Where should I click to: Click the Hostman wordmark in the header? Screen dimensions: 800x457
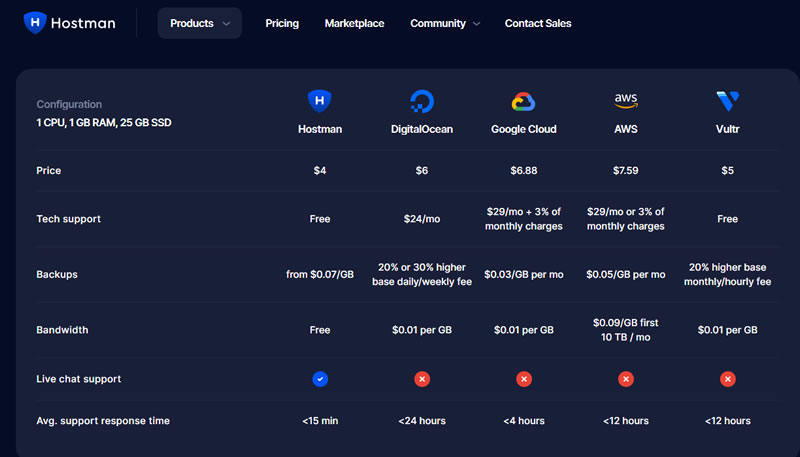[83, 23]
